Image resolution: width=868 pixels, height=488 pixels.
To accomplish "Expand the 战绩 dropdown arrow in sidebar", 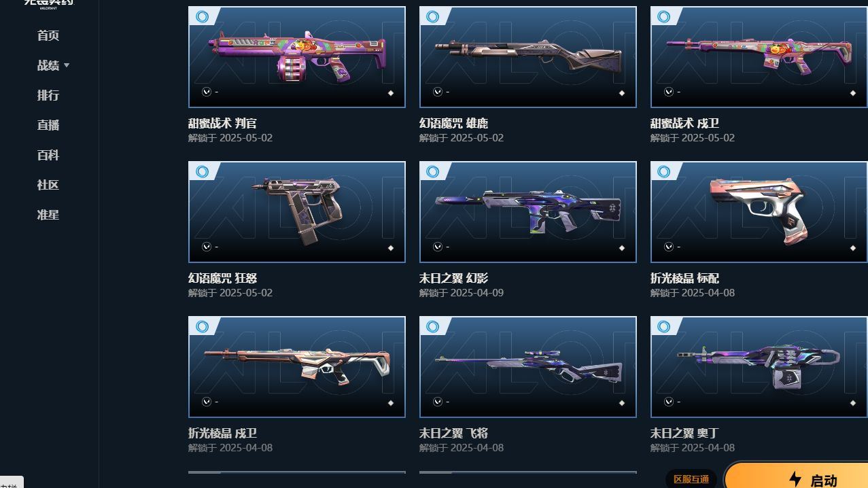I will coord(67,66).
